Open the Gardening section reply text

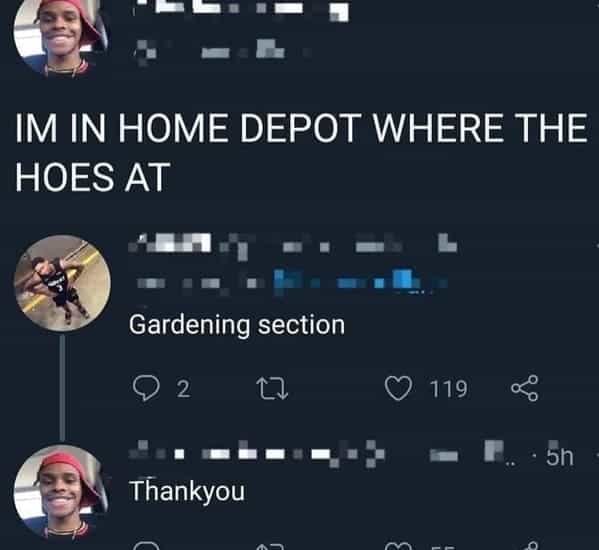coord(237,325)
